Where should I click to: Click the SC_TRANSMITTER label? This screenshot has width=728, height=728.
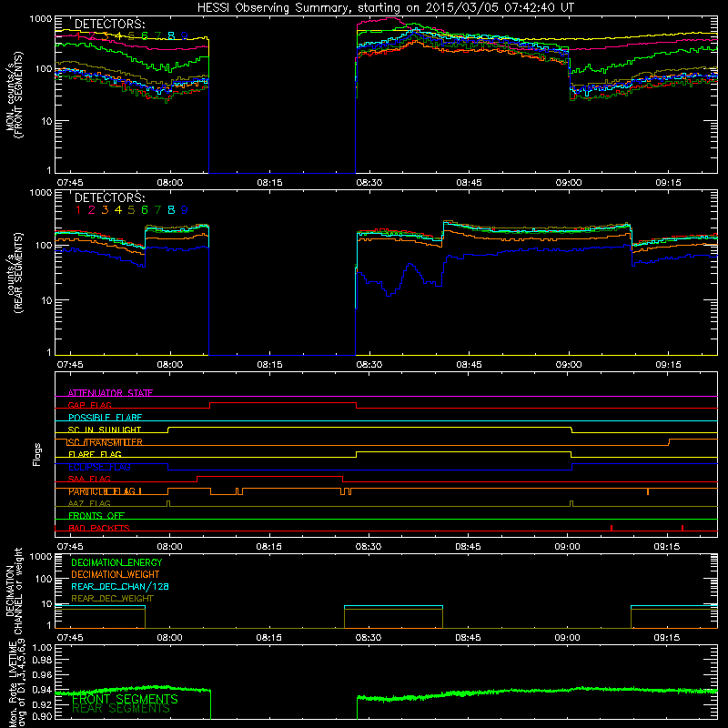105,442
